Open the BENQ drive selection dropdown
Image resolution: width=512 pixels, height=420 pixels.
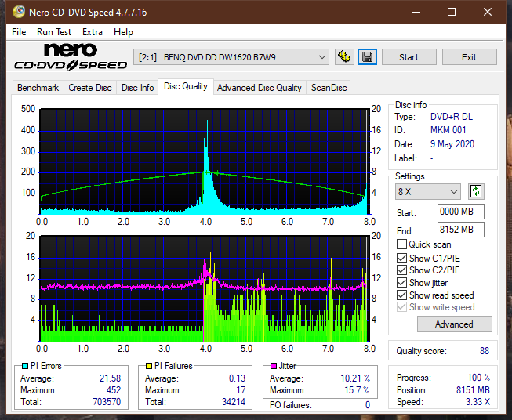(x=231, y=57)
